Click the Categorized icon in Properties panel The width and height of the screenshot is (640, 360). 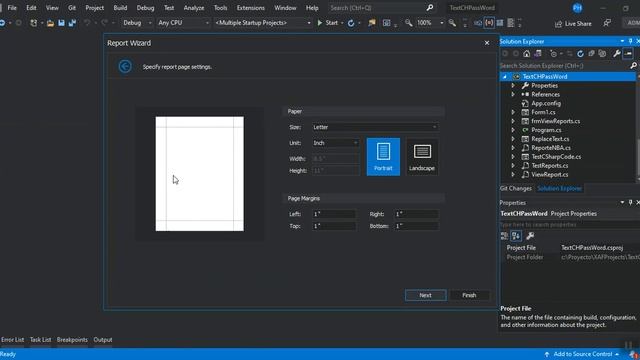[x=504, y=236]
